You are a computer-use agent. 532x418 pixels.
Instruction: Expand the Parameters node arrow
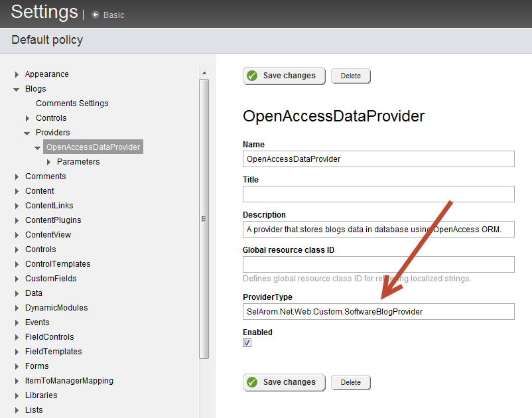point(48,162)
